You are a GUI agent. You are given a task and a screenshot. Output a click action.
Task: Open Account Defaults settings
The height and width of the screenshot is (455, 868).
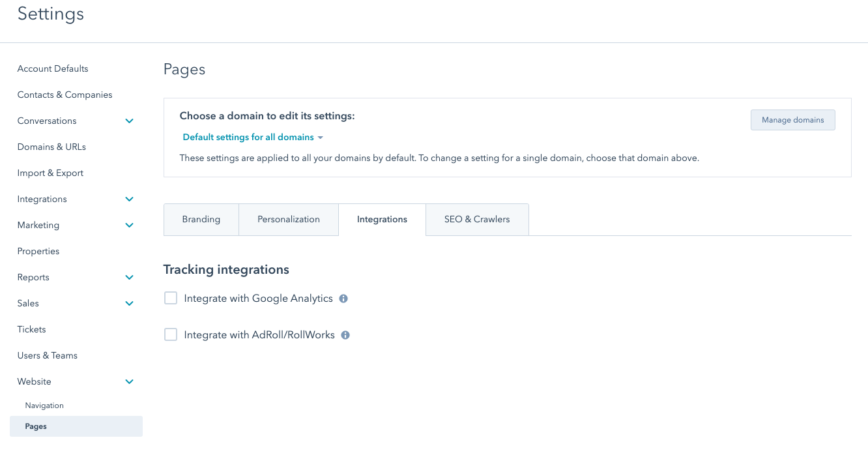point(53,68)
